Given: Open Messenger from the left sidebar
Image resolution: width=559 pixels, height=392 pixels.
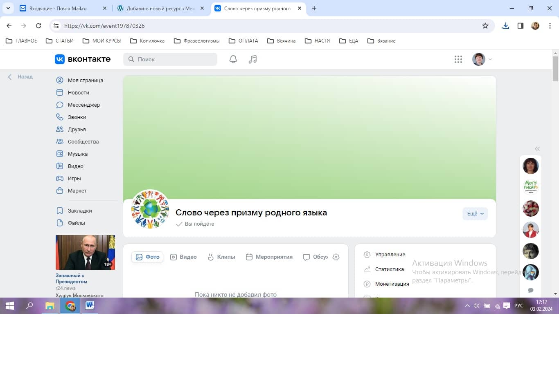Looking at the screenshot, I should (83, 105).
